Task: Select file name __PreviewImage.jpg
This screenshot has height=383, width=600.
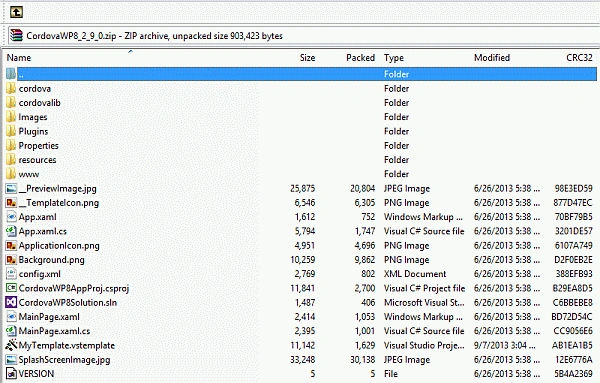Action: (57, 189)
